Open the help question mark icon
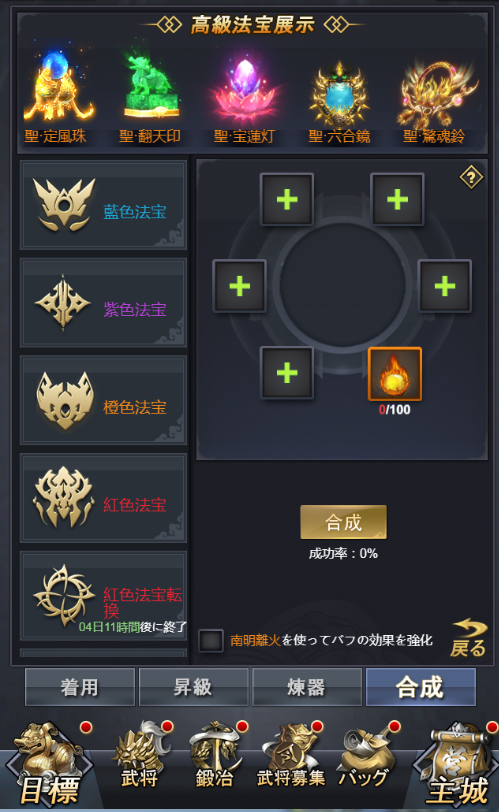Screen dimensions: 499x812 pyautogui.click(x=471, y=178)
